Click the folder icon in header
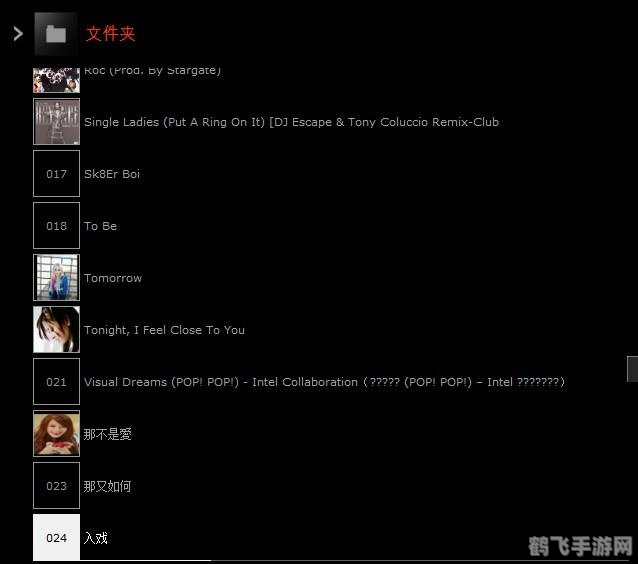This screenshot has width=638, height=564. click(56, 34)
